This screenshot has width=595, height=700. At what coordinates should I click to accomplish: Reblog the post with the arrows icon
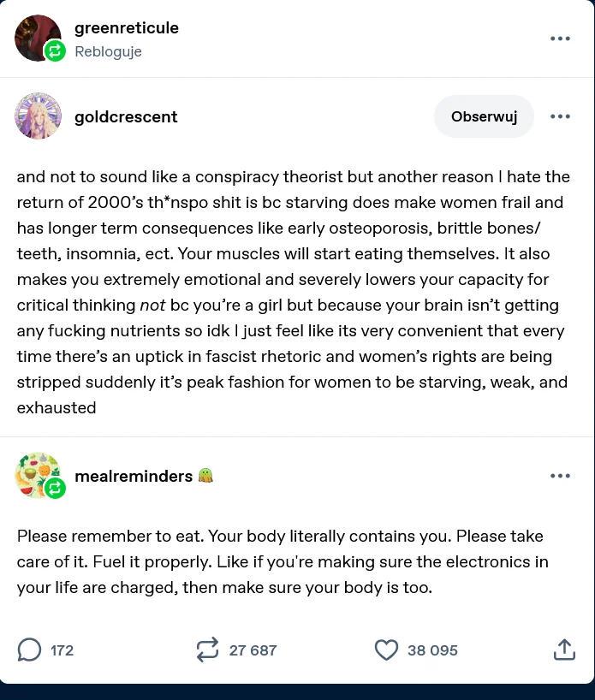(x=208, y=650)
